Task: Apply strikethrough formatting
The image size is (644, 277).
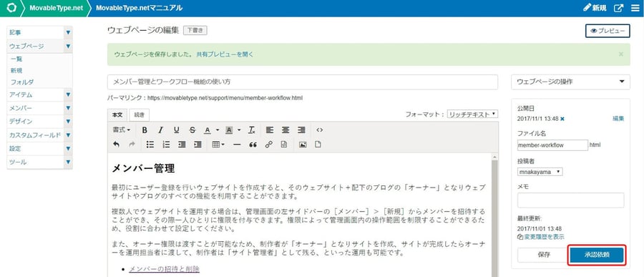Action: pos(192,130)
